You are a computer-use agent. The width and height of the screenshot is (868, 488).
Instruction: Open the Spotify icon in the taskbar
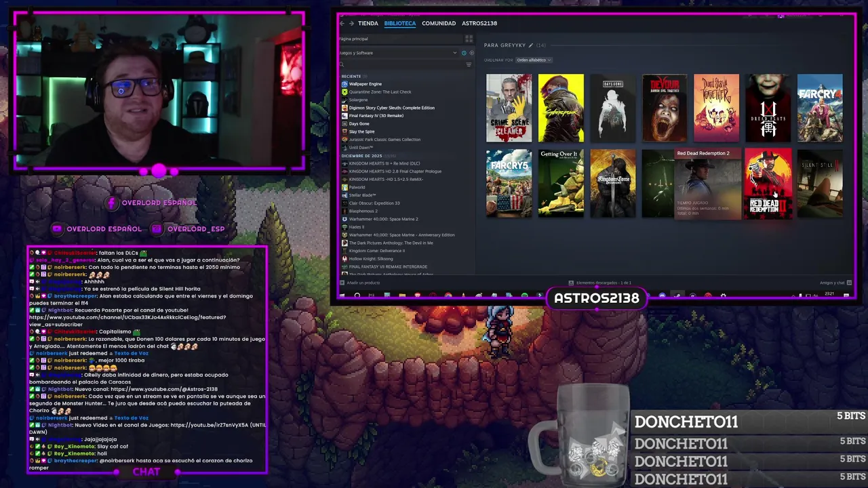coord(524,296)
